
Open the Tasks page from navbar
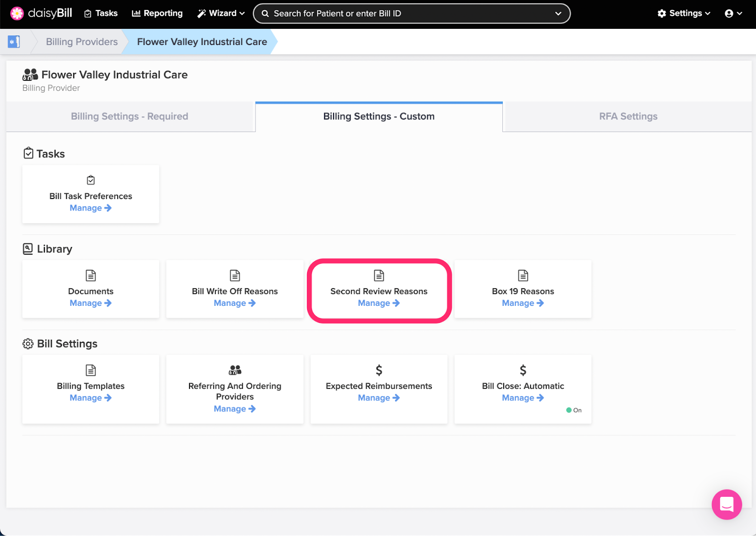101,13
